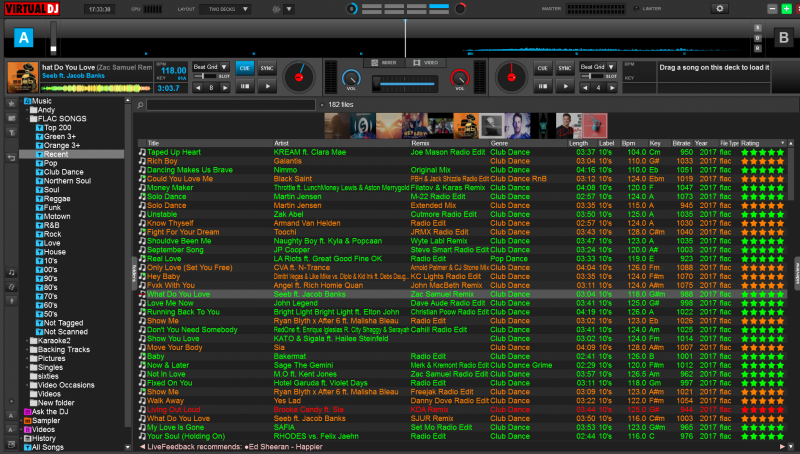Switch to the VIDEO tab

point(426,63)
